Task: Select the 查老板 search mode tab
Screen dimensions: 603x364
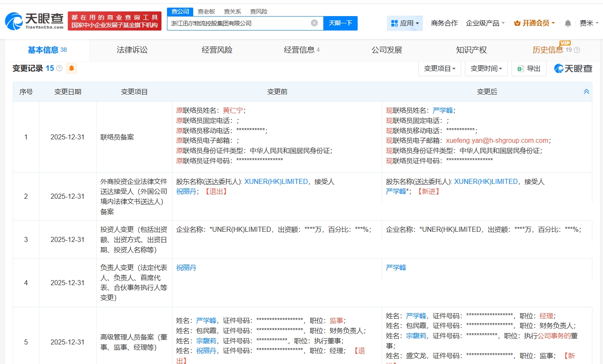Action: [x=206, y=11]
